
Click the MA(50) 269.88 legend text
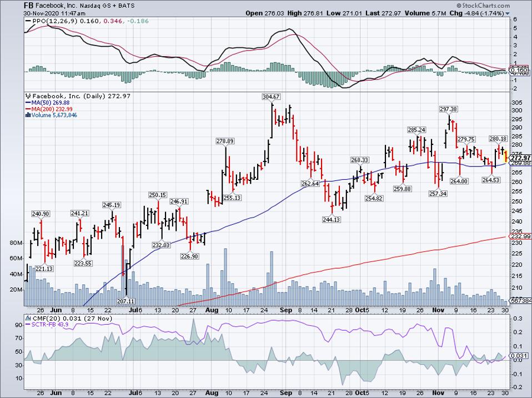[51, 103]
